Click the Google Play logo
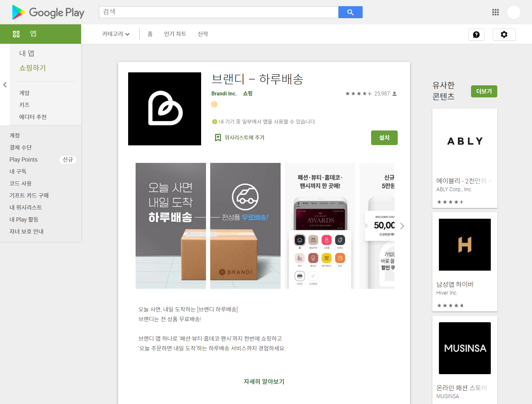This screenshot has height=404, width=532. click(48, 12)
